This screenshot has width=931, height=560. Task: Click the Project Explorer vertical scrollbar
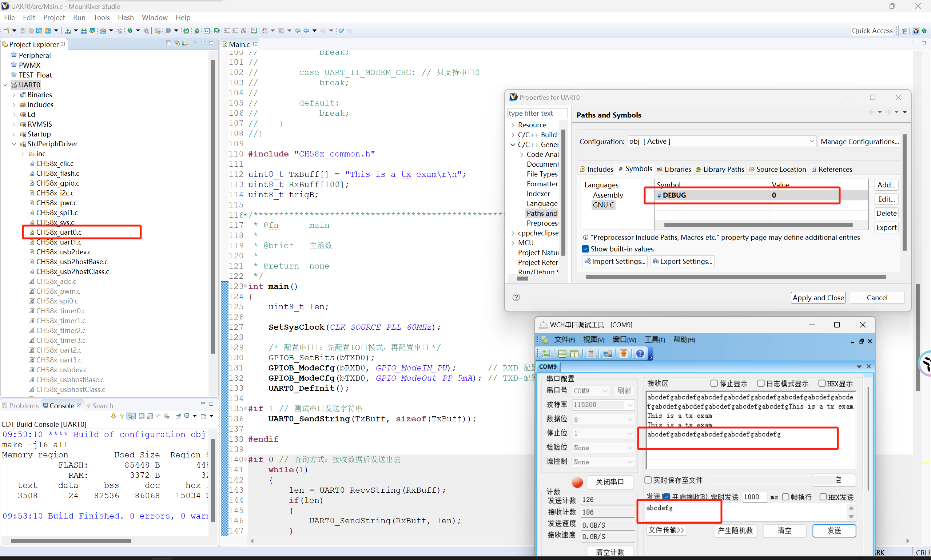pyautogui.click(x=213, y=206)
